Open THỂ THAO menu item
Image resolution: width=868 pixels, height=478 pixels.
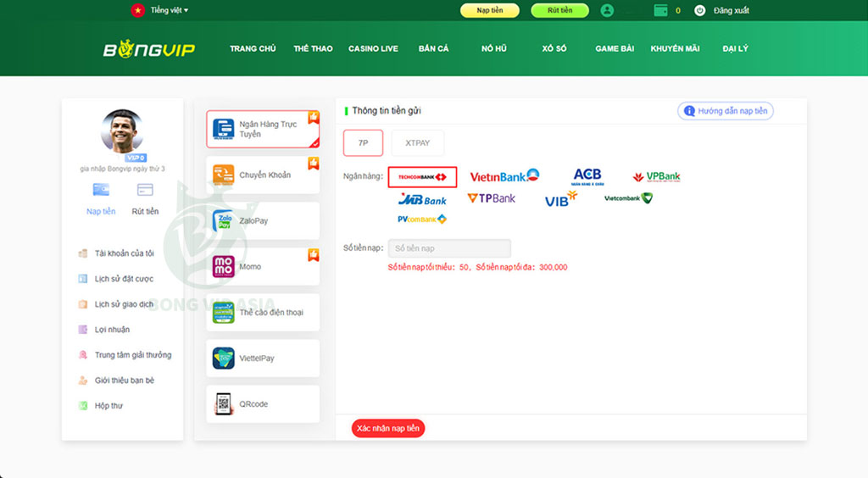[x=313, y=48]
